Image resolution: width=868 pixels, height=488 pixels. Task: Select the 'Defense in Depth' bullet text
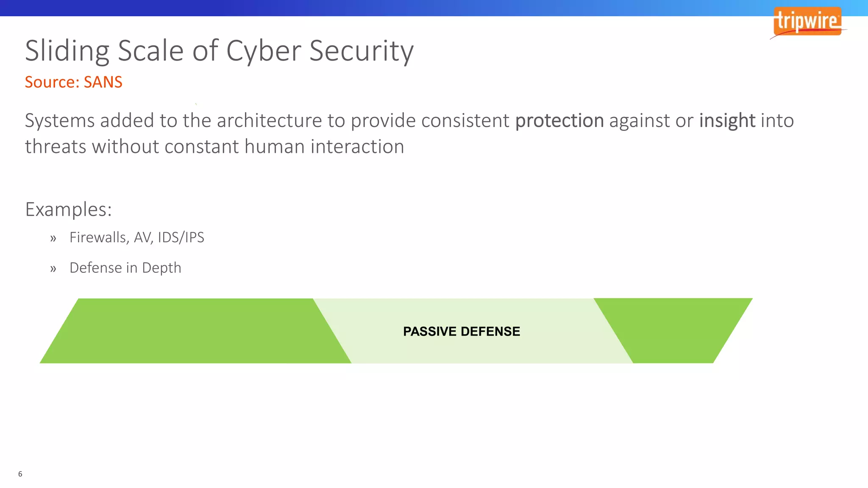[125, 268]
